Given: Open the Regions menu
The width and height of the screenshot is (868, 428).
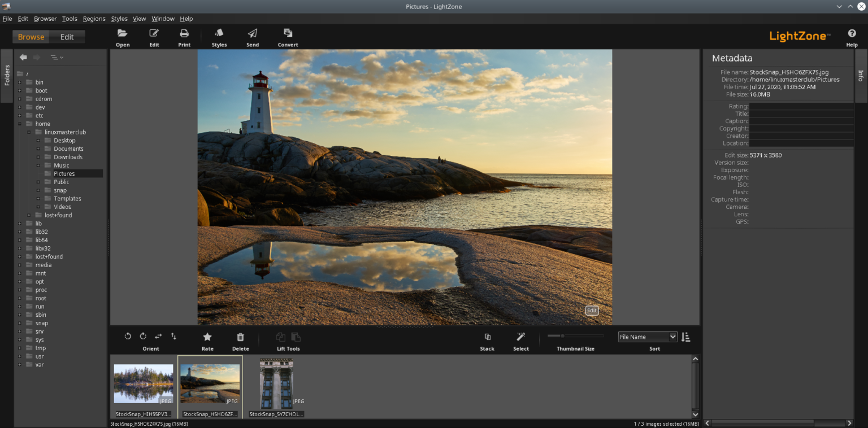Looking at the screenshot, I should point(94,19).
